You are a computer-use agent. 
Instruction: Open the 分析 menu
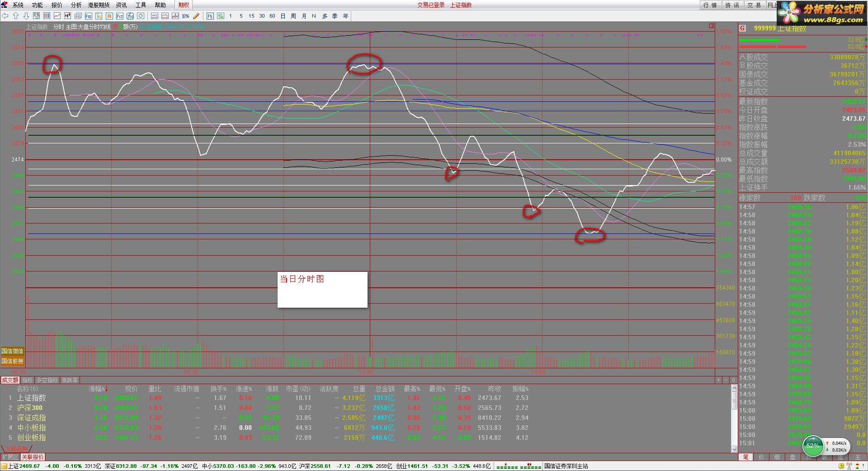tap(76, 5)
